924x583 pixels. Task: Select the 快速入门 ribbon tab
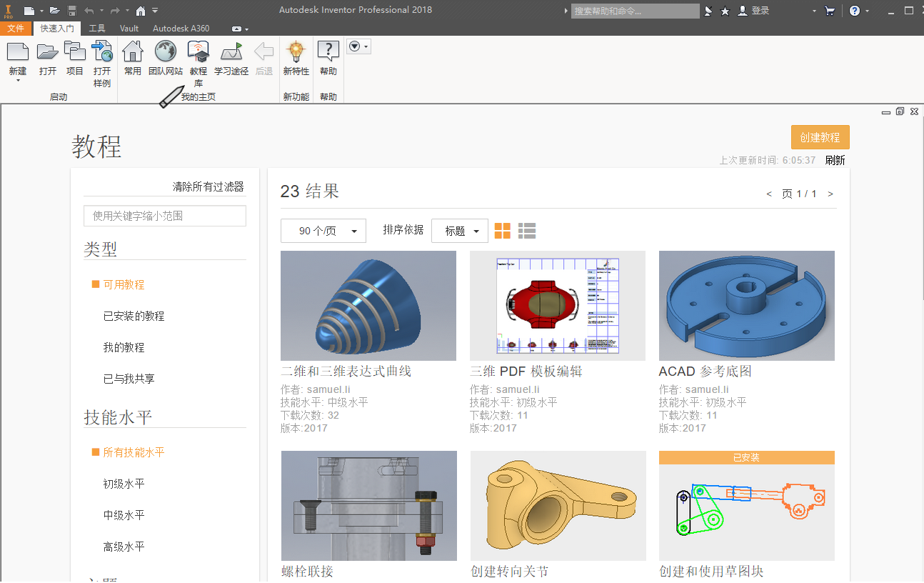(x=57, y=29)
